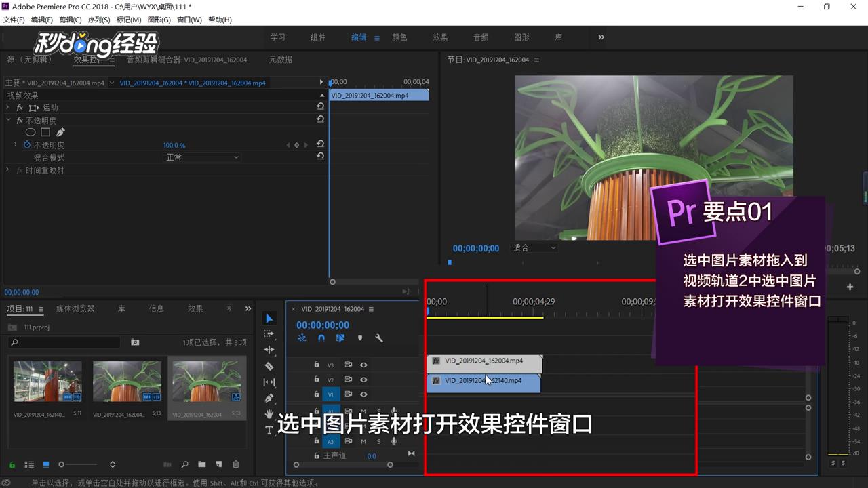Open the 文件 menu

tap(14, 20)
